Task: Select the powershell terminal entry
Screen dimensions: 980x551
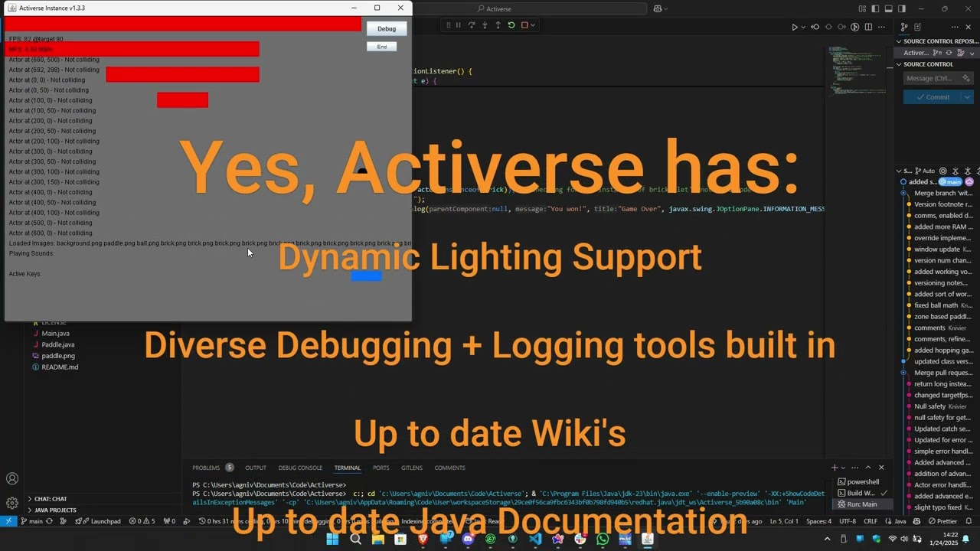Action: tap(863, 482)
